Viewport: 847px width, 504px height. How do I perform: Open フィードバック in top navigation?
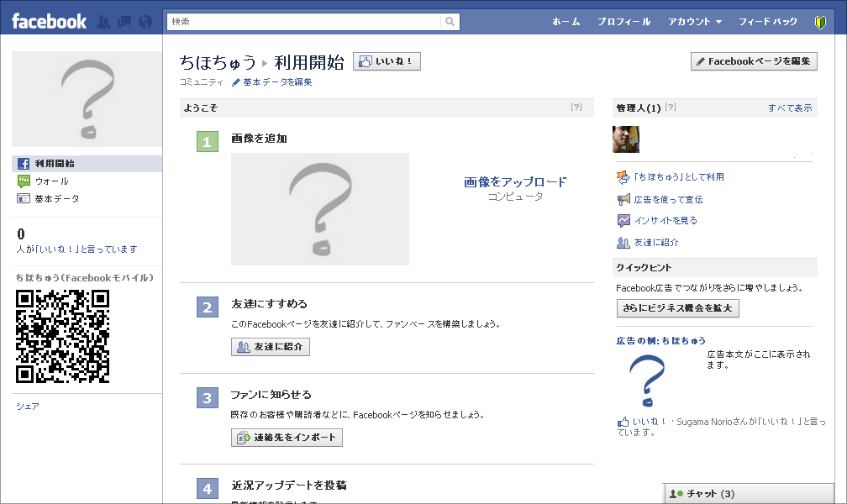[768, 22]
